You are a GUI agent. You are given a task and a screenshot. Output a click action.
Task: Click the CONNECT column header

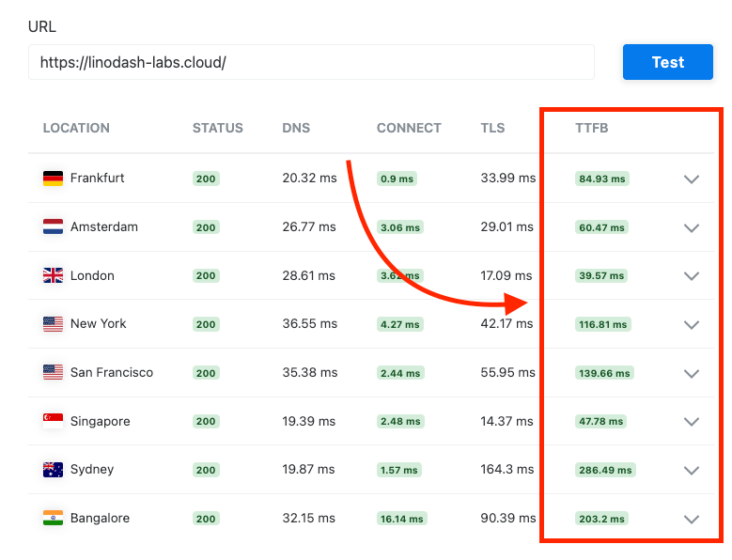point(409,128)
